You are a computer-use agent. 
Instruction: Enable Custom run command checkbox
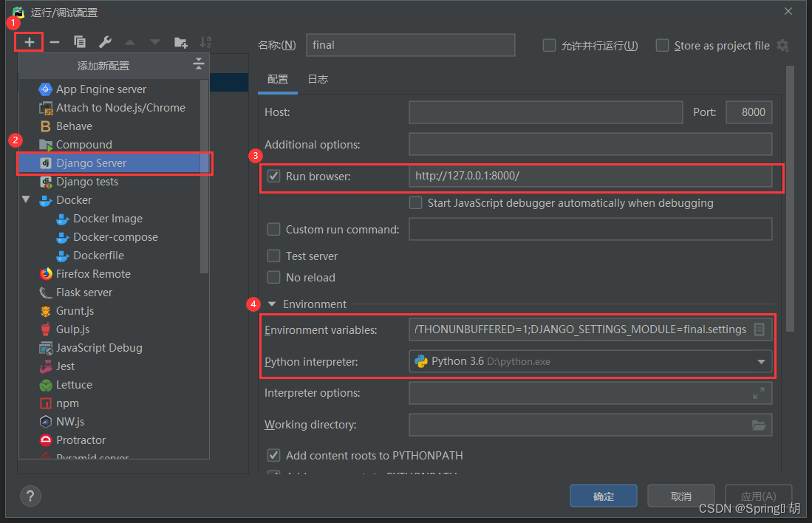273,230
